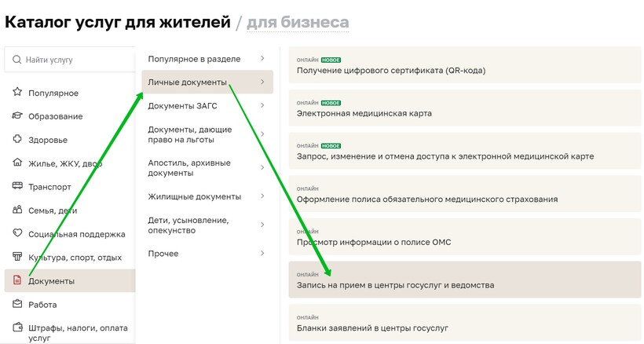Click the magnifier icon in search field
The width and height of the screenshot is (644, 344).
16,60
